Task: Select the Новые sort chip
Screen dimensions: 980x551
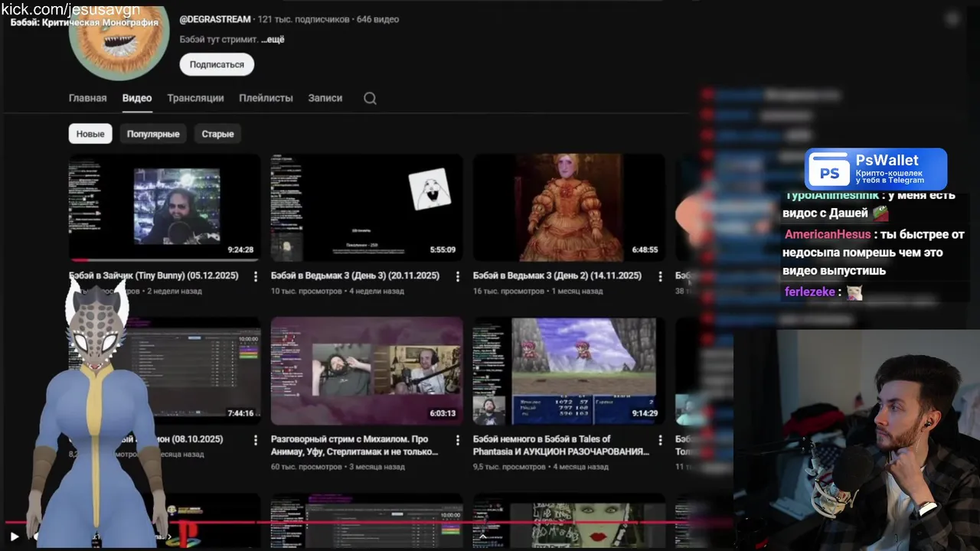Action: (x=90, y=134)
